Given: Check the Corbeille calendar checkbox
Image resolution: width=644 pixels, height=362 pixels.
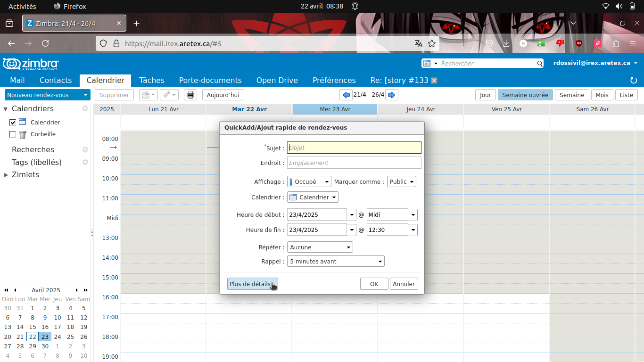Looking at the screenshot, I should tap(13, 134).
